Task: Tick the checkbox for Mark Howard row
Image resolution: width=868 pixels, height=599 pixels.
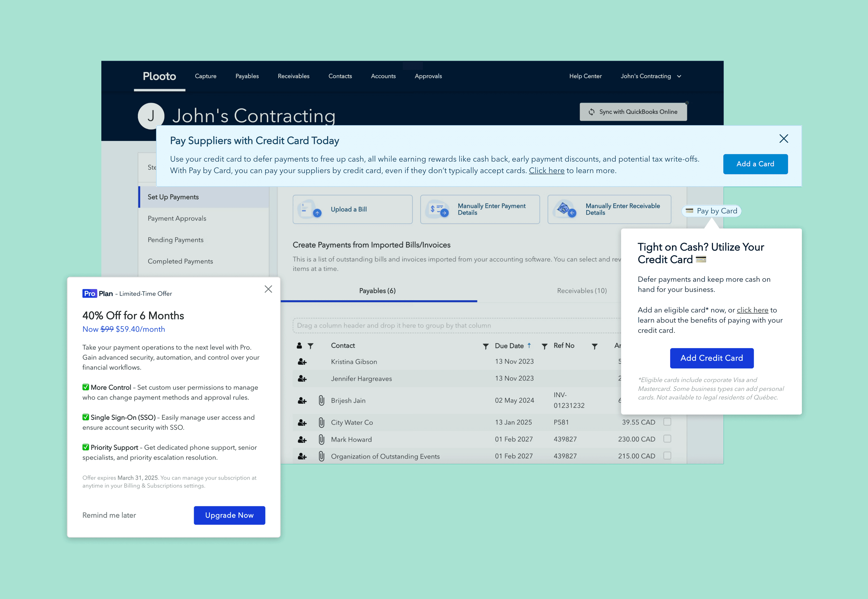Action: 667,439
